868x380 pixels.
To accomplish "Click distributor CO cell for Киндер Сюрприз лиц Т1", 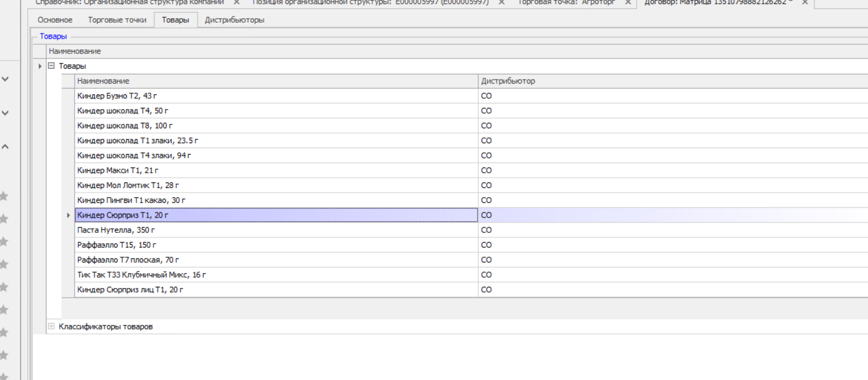I will pos(673,290).
